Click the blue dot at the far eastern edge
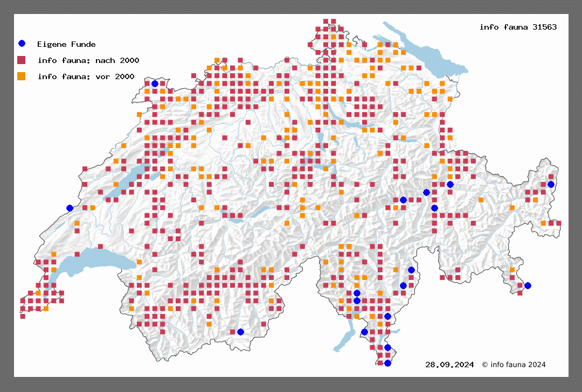The width and height of the screenshot is (582, 392). (x=551, y=184)
